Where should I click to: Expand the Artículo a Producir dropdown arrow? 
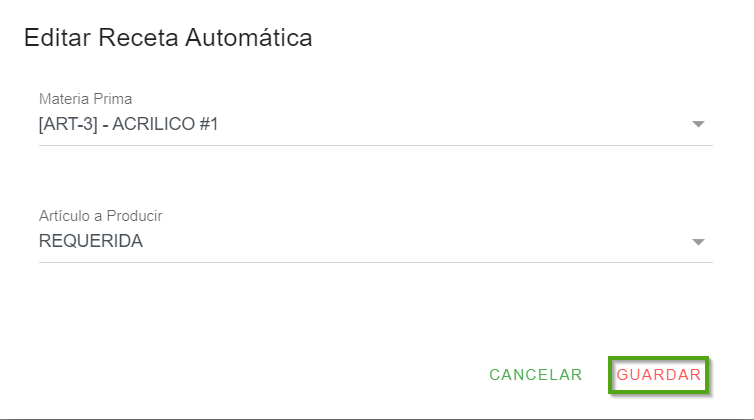point(698,242)
